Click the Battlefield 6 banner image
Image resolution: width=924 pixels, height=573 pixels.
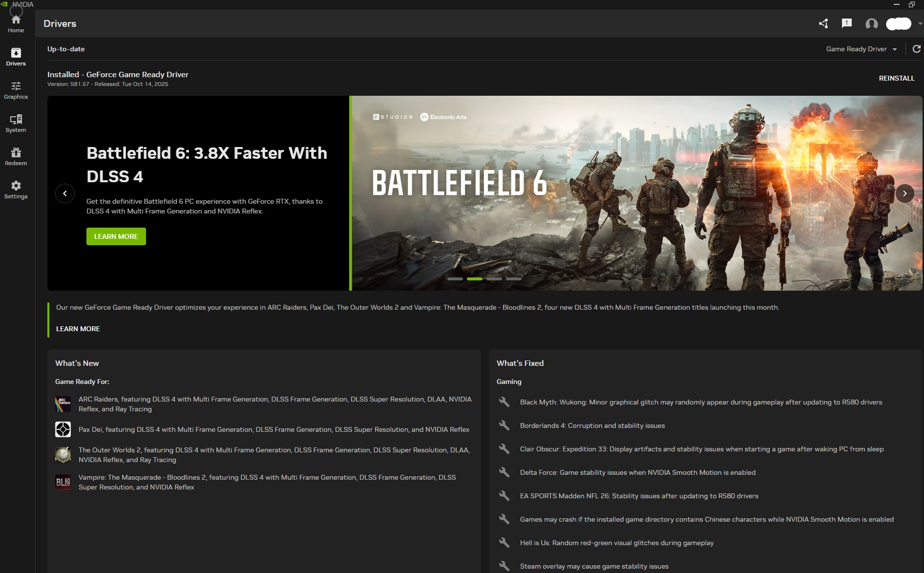(x=637, y=193)
